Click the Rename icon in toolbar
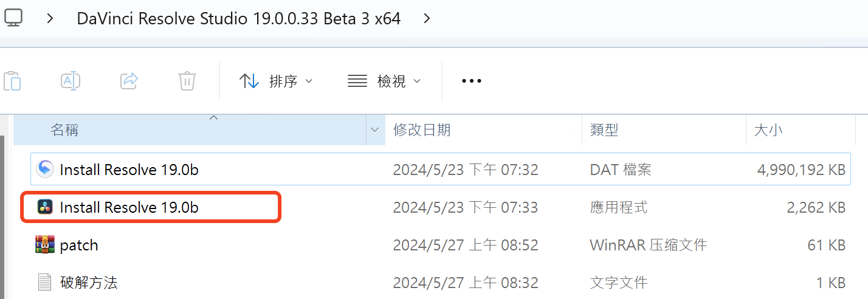 coord(71,80)
